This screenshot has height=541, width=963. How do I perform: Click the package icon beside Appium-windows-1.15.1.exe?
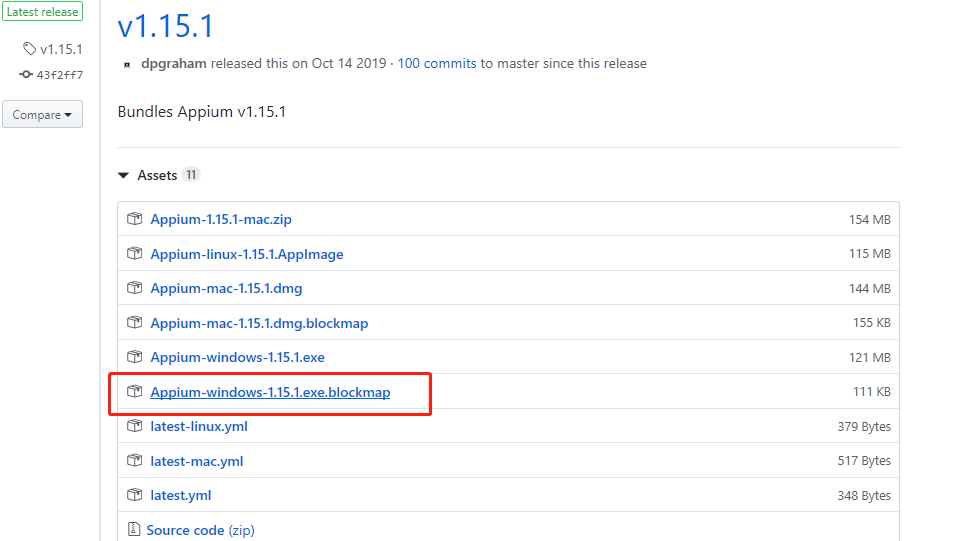(x=135, y=357)
